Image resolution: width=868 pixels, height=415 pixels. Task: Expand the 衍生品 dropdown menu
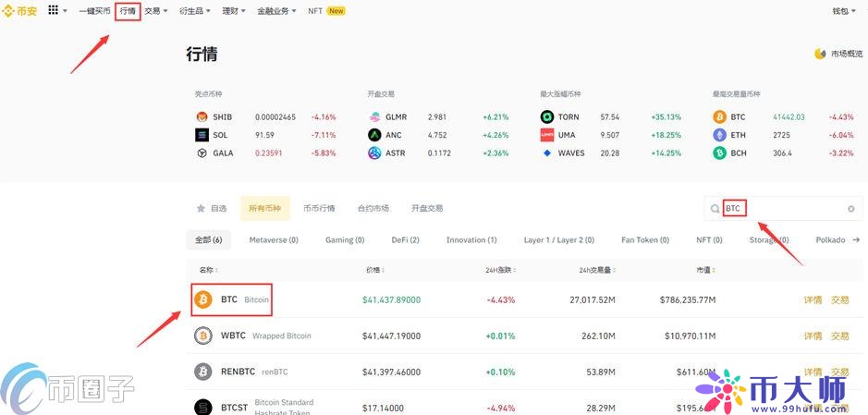tap(194, 11)
